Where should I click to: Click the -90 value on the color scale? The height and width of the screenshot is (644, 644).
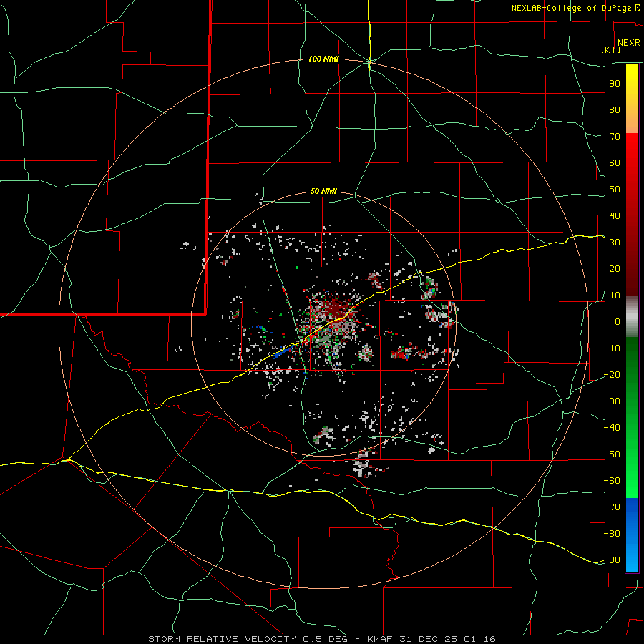pyautogui.click(x=612, y=560)
